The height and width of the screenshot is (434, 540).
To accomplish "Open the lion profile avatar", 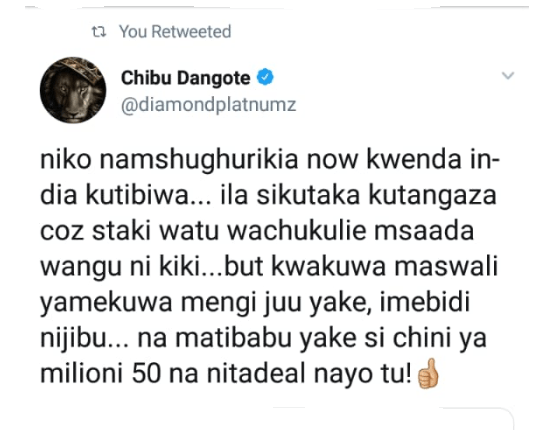I will [x=73, y=90].
